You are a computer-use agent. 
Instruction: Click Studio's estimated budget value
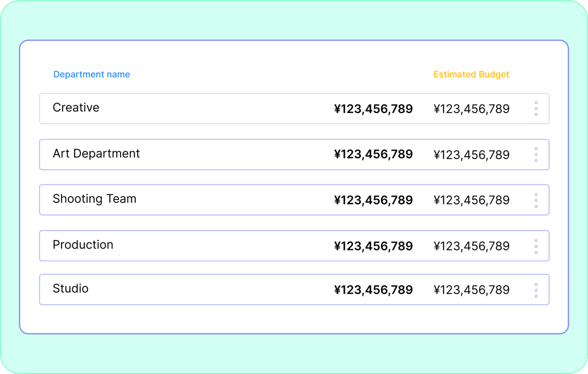click(471, 290)
